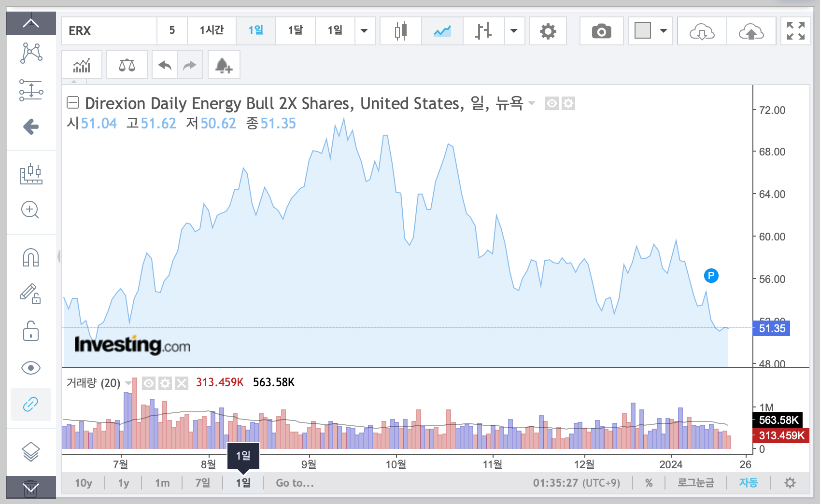Image resolution: width=820 pixels, height=504 pixels.
Task: Open chart settings gear in top toolbar
Action: [x=548, y=31]
